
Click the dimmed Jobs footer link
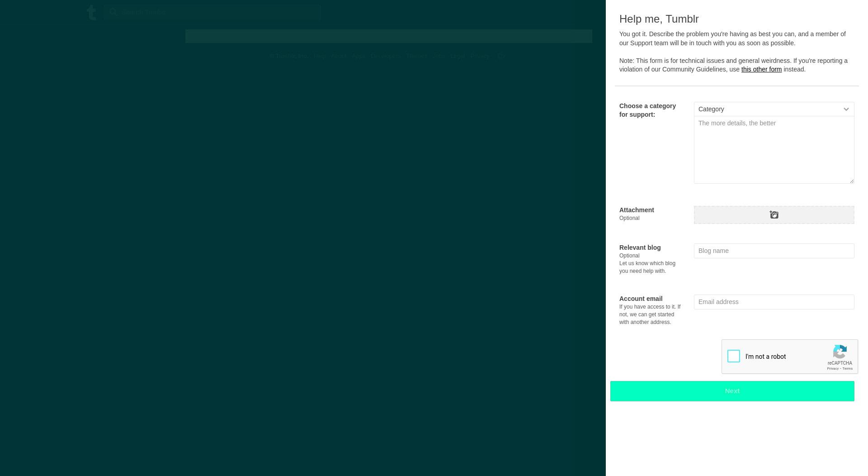pyautogui.click(x=439, y=56)
